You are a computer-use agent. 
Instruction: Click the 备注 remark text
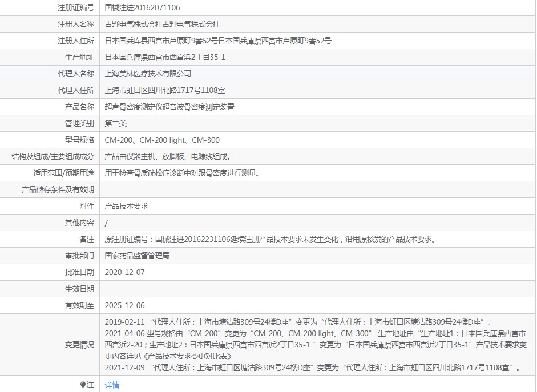pyautogui.click(x=270, y=239)
